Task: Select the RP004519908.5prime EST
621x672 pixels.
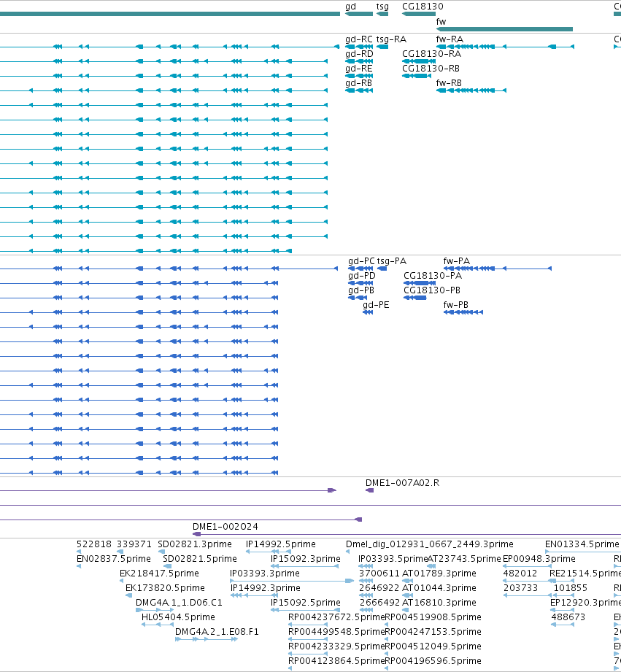Action: [x=387, y=625]
